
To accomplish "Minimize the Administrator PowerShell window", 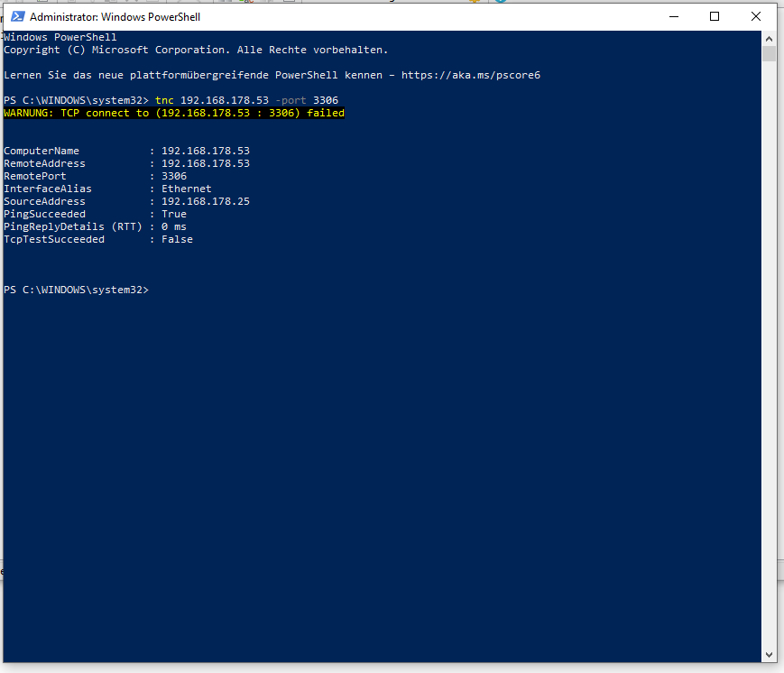I will (x=674, y=16).
